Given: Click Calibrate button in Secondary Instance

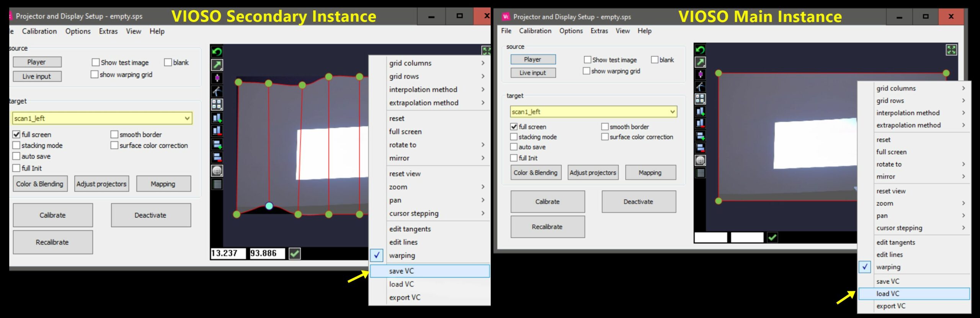Looking at the screenshot, I should 53,215.
